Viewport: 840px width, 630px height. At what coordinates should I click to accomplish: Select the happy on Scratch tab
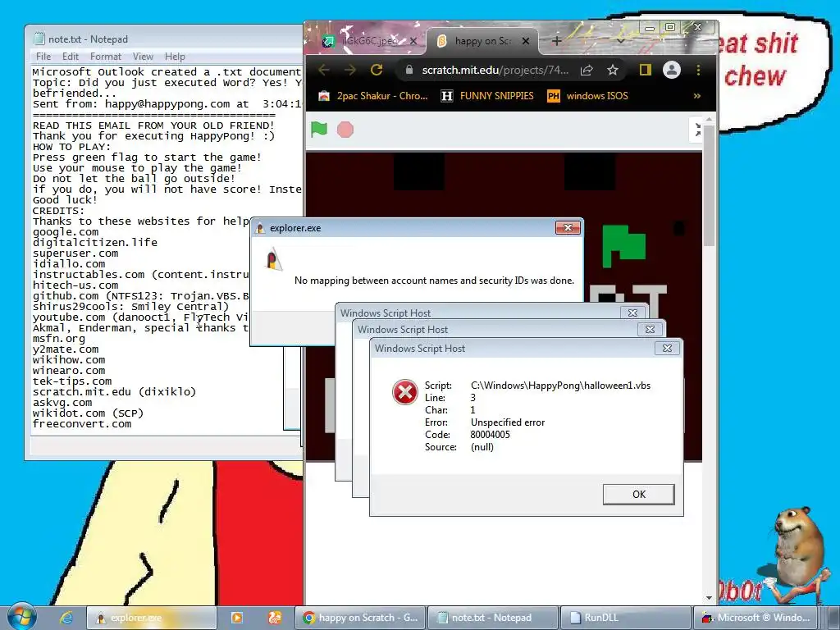pyautogui.click(x=483, y=41)
